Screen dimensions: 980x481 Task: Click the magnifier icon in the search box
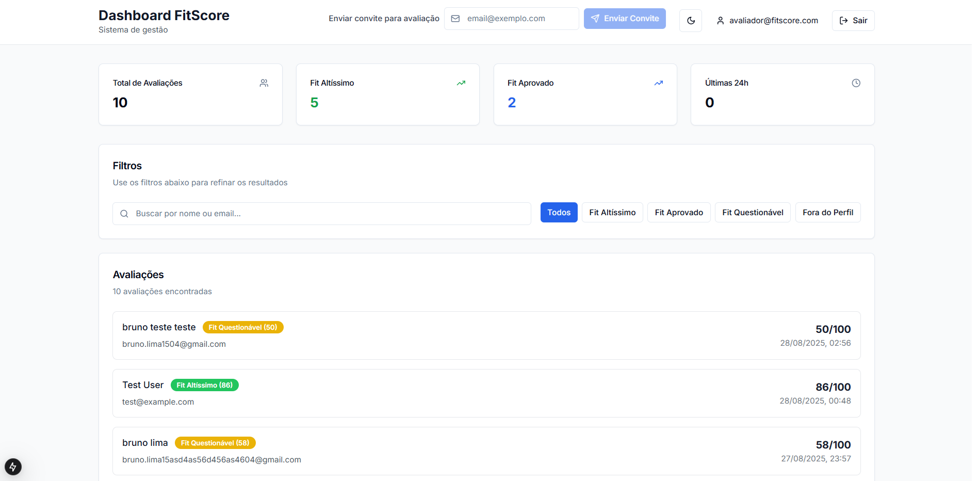[124, 214]
